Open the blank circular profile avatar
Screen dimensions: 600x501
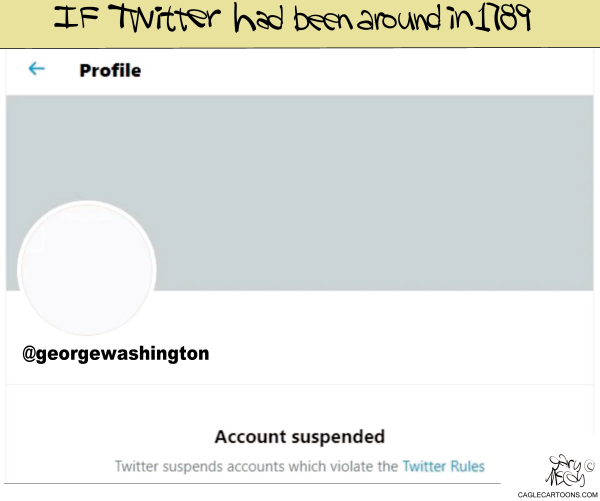click(x=87, y=269)
